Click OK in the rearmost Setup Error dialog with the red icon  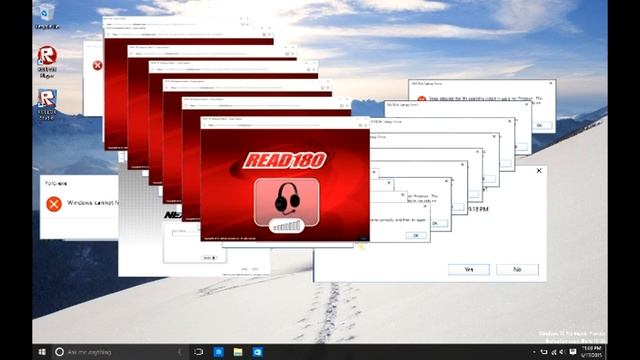[x=539, y=125]
